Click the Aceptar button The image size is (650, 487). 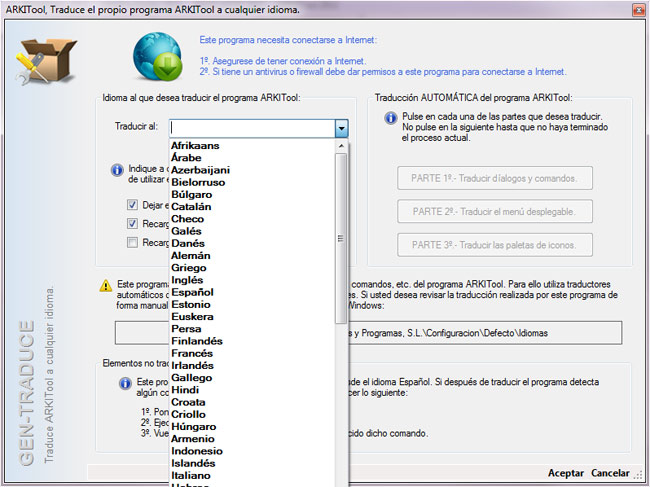[565, 473]
